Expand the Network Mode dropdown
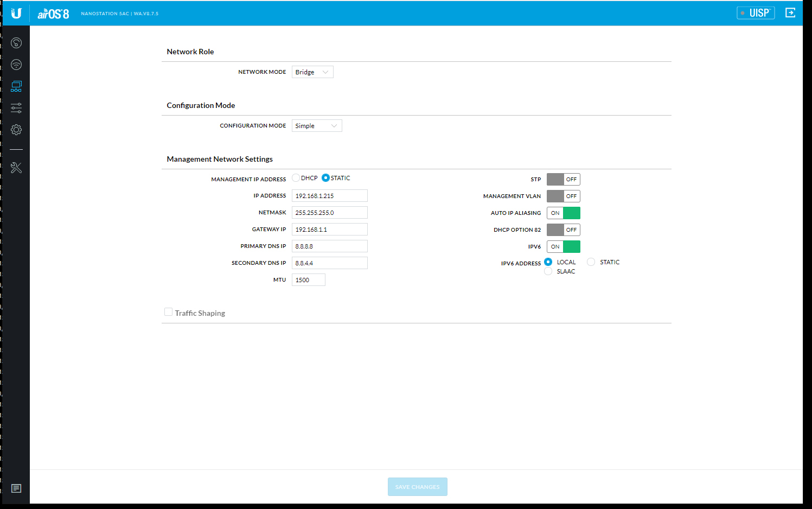This screenshot has width=812, height=509. [x=312, y=72]
